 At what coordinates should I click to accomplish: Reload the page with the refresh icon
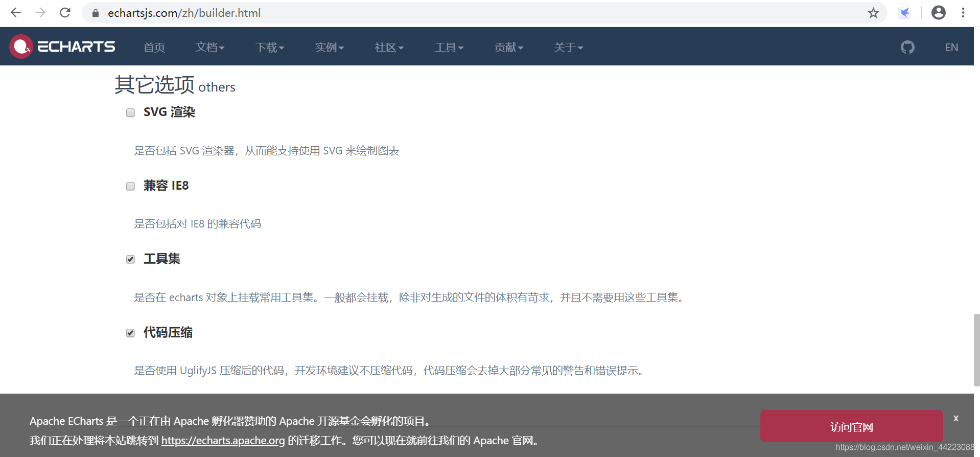coord(65,13)
